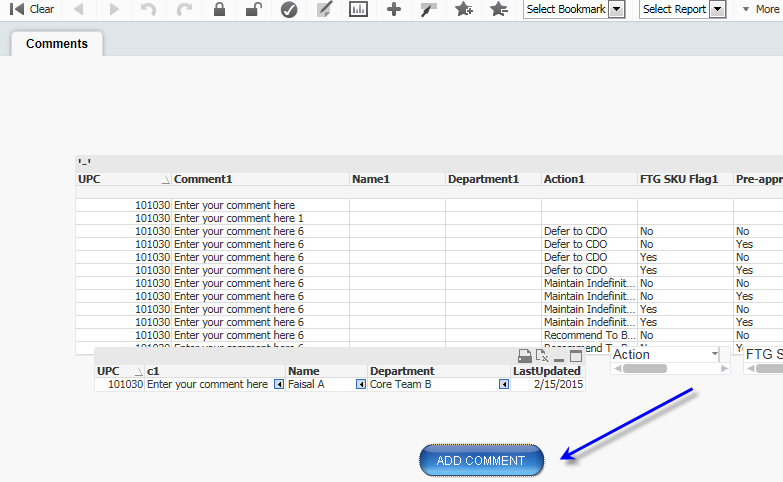
Task: Open the Quick Chart wizard icon
Action: click(359, 9)
